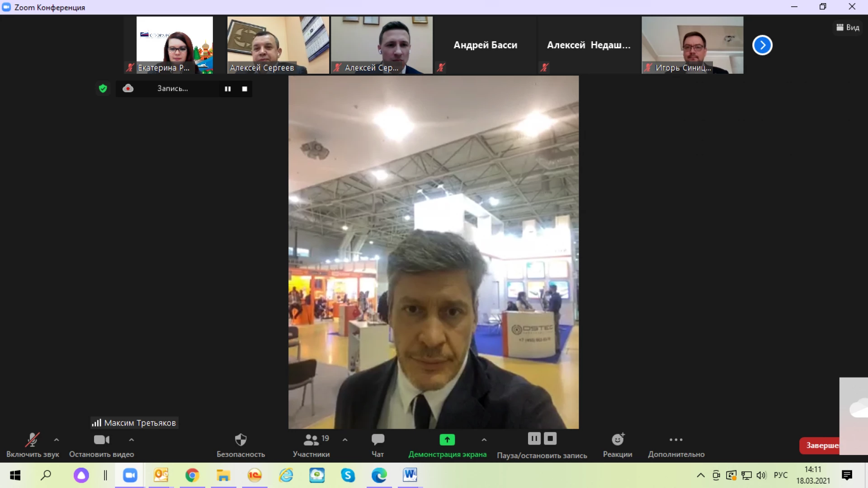Expand video options arrow next to camera

click(x=132, y=440)
